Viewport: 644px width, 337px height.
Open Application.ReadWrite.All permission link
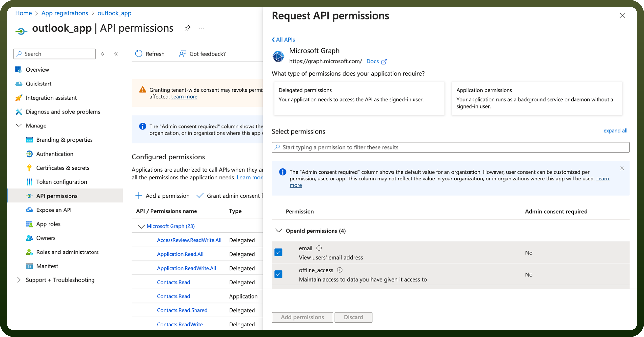tap(186, 268)
